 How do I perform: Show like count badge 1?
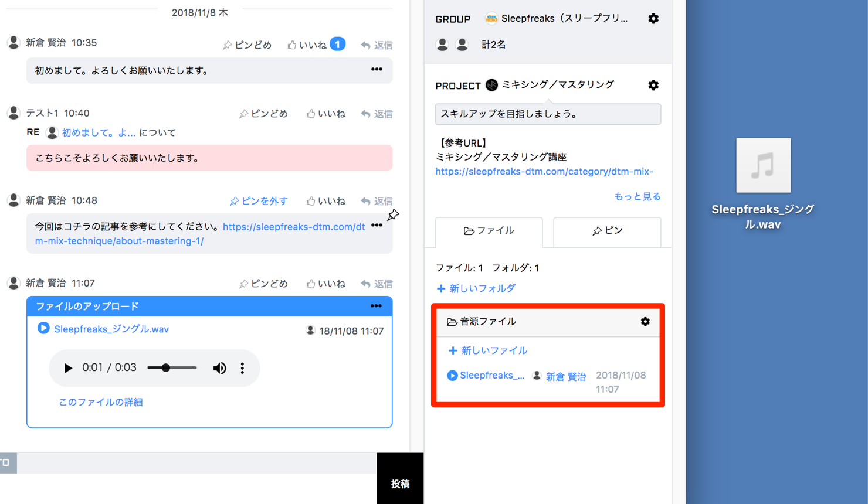click(337, 44)
